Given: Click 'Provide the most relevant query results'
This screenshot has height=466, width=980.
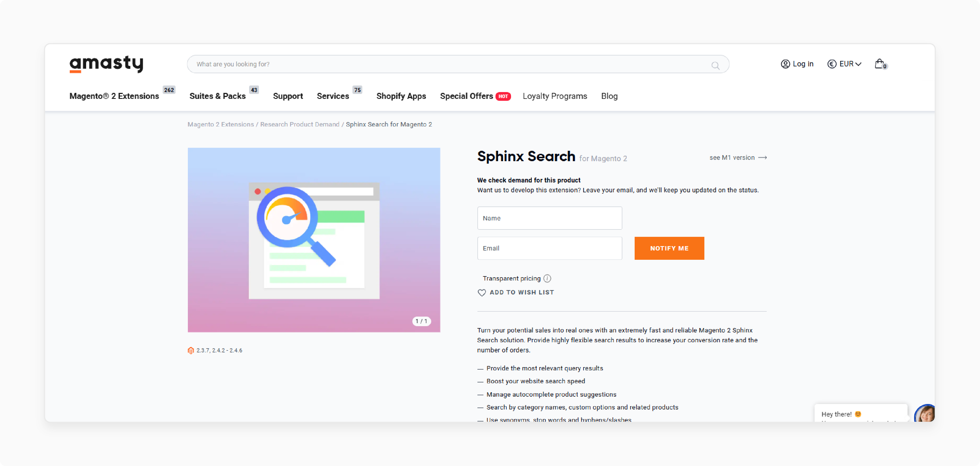Looking at the screenshot, I should [544, 368].
